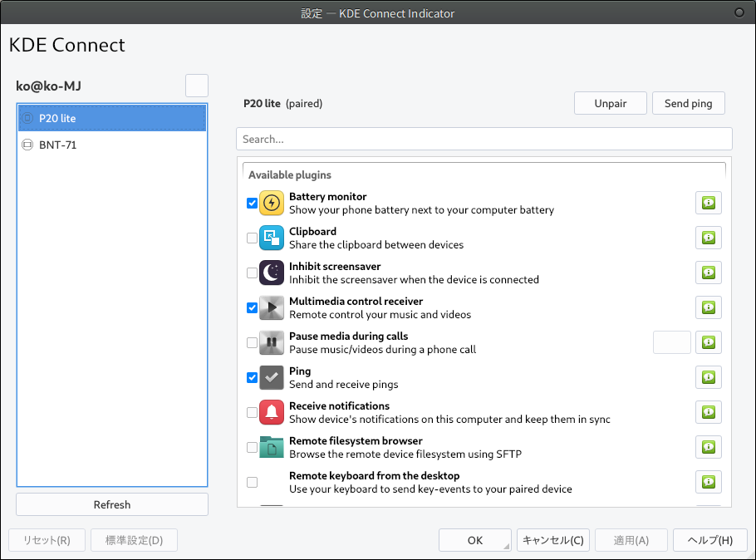The height and width of the screenshot is (560, 756).
Task: Click rename button next to ko@ko-MJ
Action: (x=197, y=86)
